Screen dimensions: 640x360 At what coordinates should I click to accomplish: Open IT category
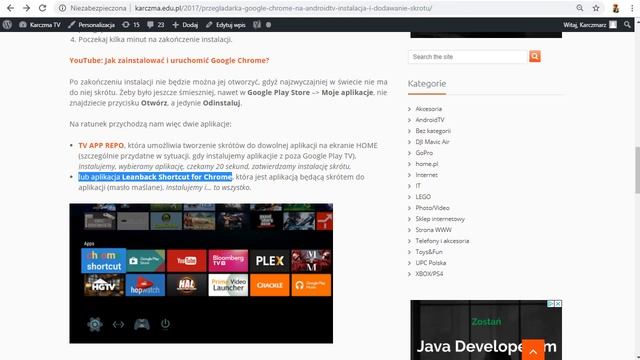click(x=418, y=186)
